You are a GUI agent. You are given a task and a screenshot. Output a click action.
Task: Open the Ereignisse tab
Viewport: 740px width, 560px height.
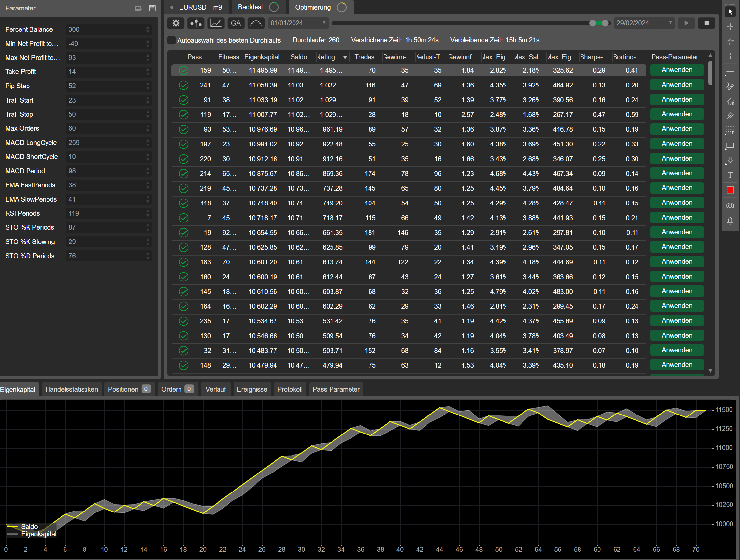tap(252, 389)
